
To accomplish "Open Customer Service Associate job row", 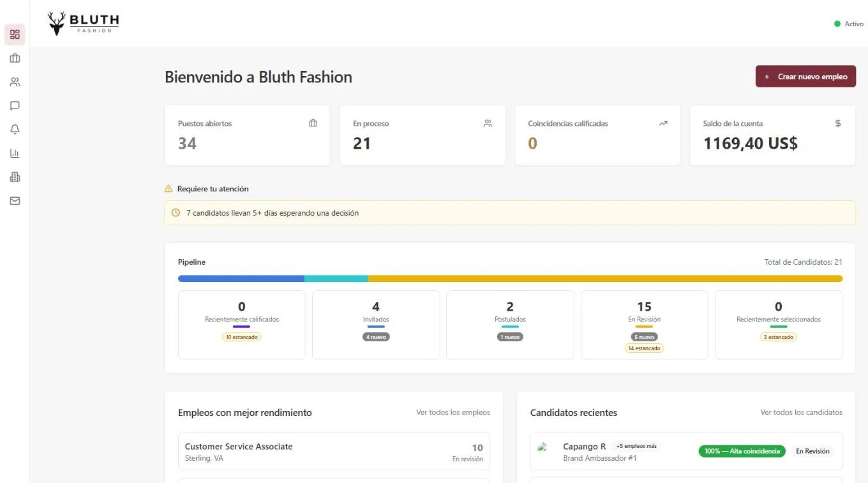I will (334, 452).
